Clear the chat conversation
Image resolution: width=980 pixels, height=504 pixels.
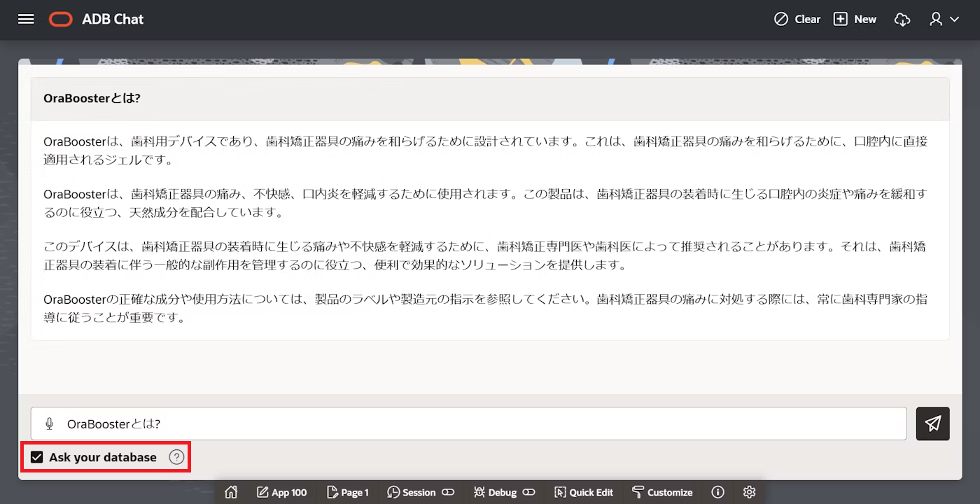pyautogui.click(x=797, y=19)
